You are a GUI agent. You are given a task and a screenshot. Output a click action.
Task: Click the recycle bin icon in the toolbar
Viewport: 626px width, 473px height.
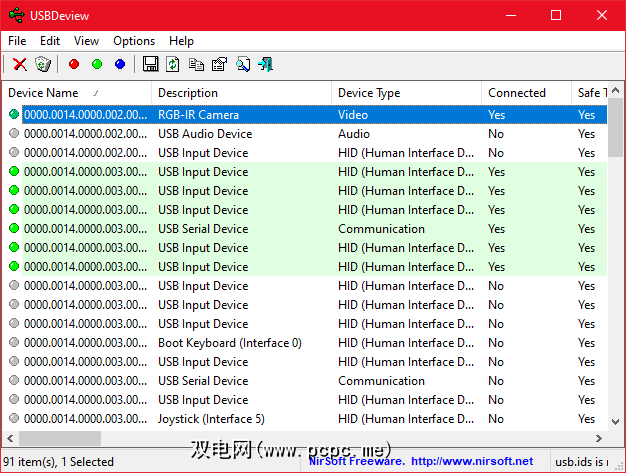point(43,64)
